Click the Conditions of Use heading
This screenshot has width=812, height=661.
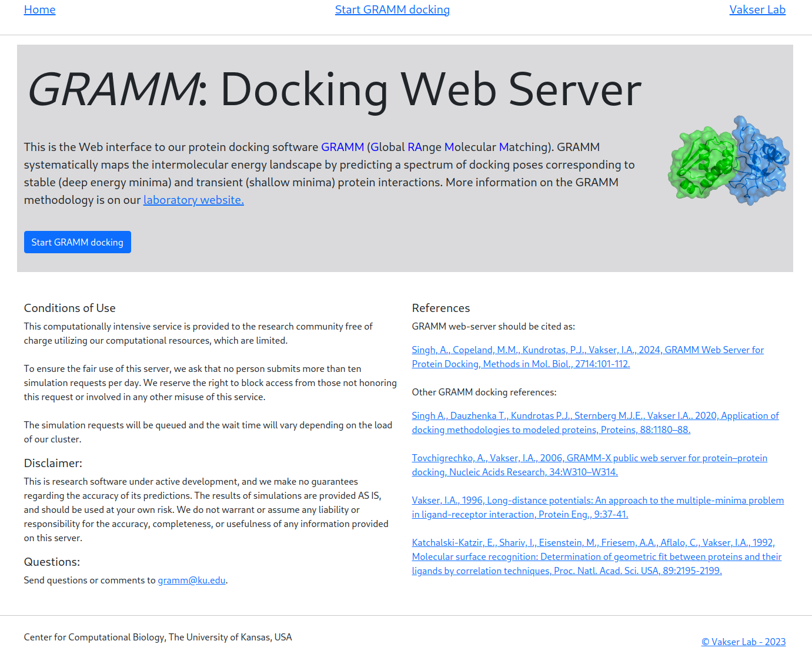pyautogui.click(x=70, y=308)
